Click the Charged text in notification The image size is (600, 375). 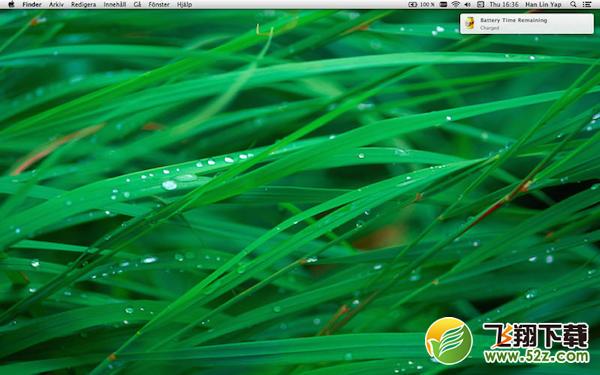(489, 28)
